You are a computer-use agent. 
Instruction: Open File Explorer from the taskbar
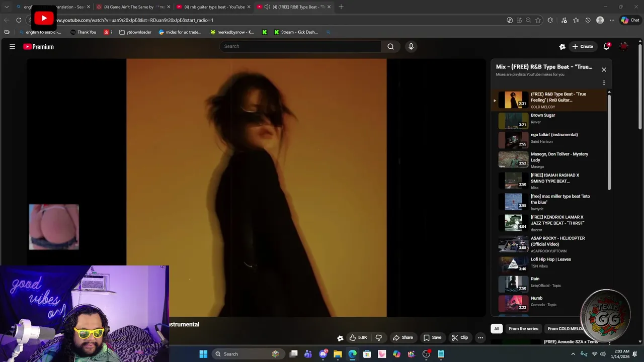pos(338,354)
